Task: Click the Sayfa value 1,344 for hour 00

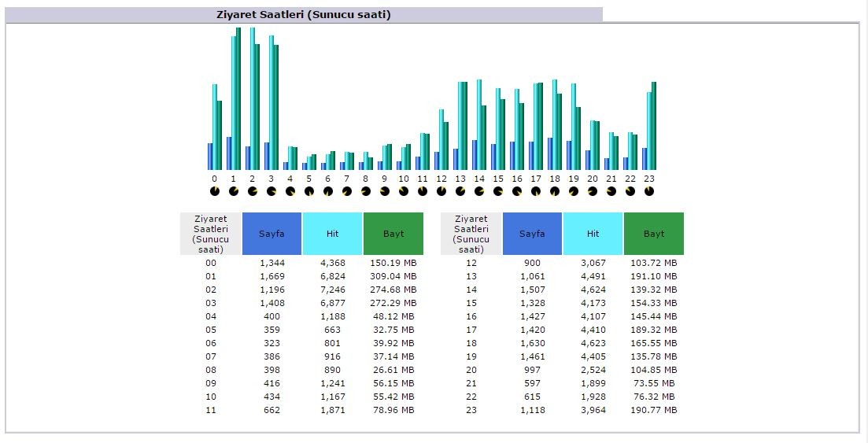Action: pyautogui.click(x=271, y=263)
